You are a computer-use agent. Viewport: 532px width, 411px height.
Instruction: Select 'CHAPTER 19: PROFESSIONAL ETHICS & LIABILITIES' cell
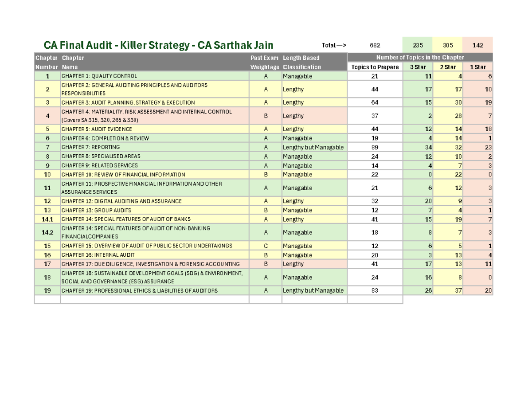[155, 291]
